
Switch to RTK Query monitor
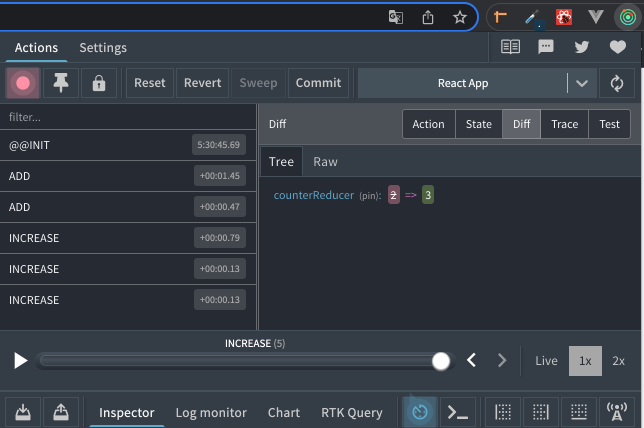352,412
